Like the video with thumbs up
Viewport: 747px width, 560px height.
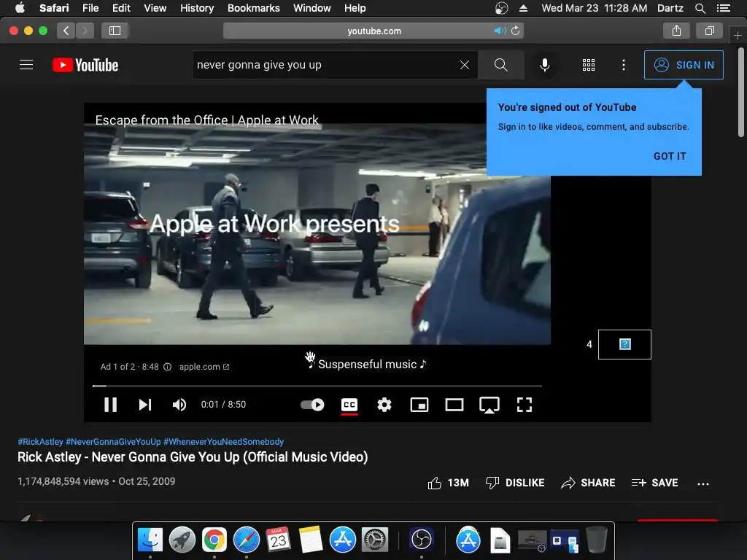[449, 483]
